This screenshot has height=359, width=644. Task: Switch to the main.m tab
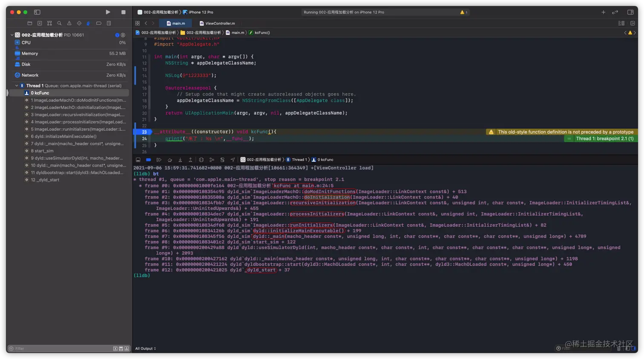(x=175, y=23)
